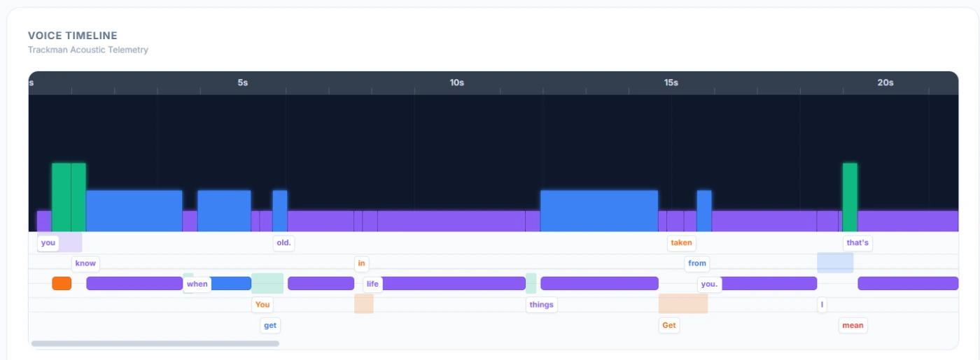Select the narrow blue bar above "from"
This screenshot has width=980, height=360.
[x=704, y=210]
